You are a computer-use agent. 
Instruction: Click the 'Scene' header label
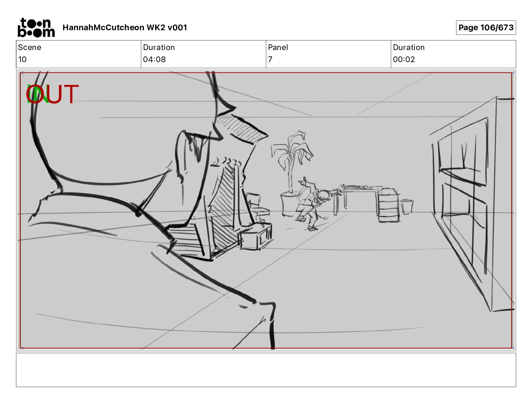tap(30, 47)
